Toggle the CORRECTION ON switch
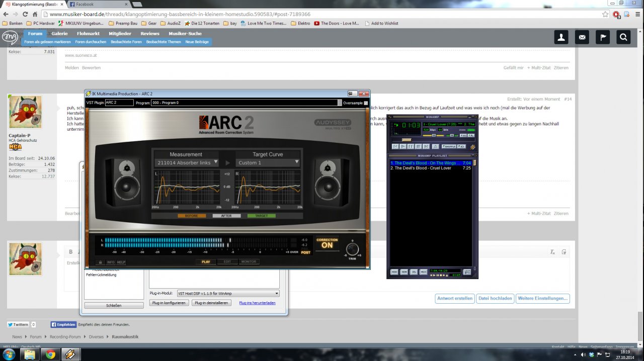This screenshot has width=644, height=361. click(327, 243)
